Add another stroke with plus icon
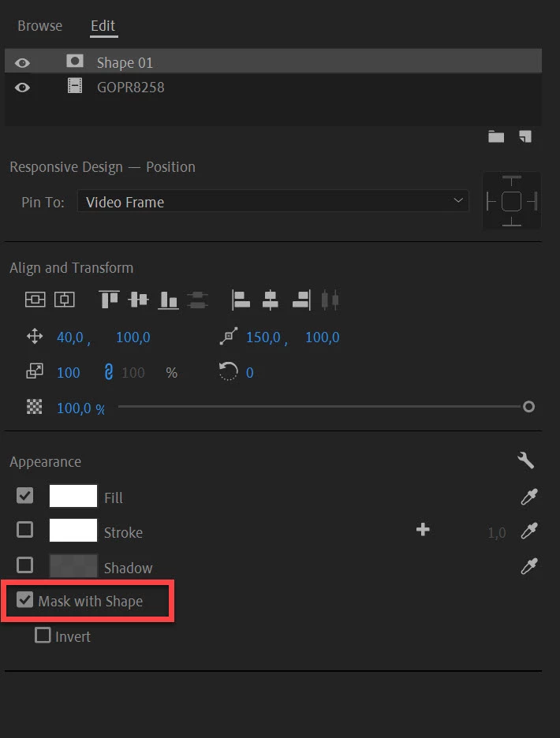Viewport: 560px width, 738px height. 423,530
